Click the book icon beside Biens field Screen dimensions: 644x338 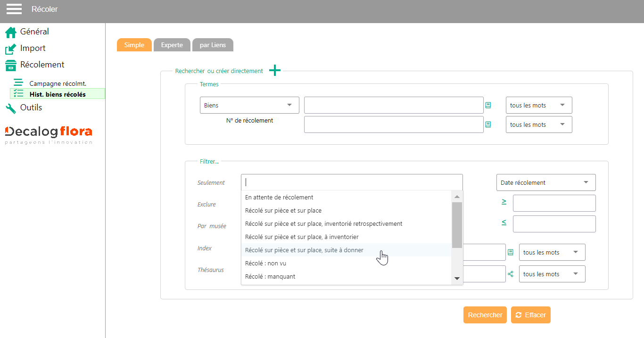488,105
